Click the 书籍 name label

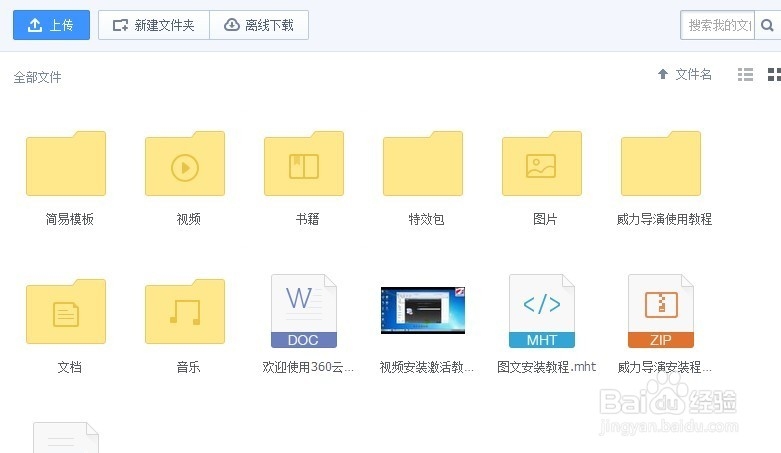click(307, 219)
